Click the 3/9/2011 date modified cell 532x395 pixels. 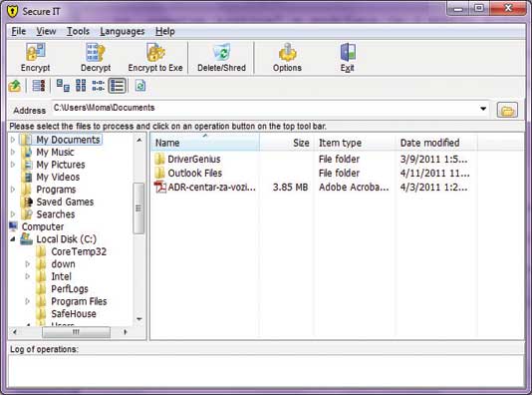tap(433, 159)
